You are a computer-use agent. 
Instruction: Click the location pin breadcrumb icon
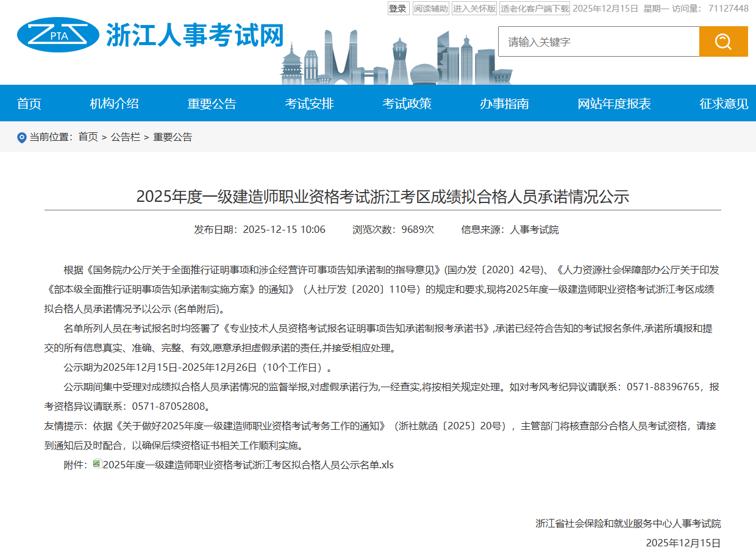[22, 137]
